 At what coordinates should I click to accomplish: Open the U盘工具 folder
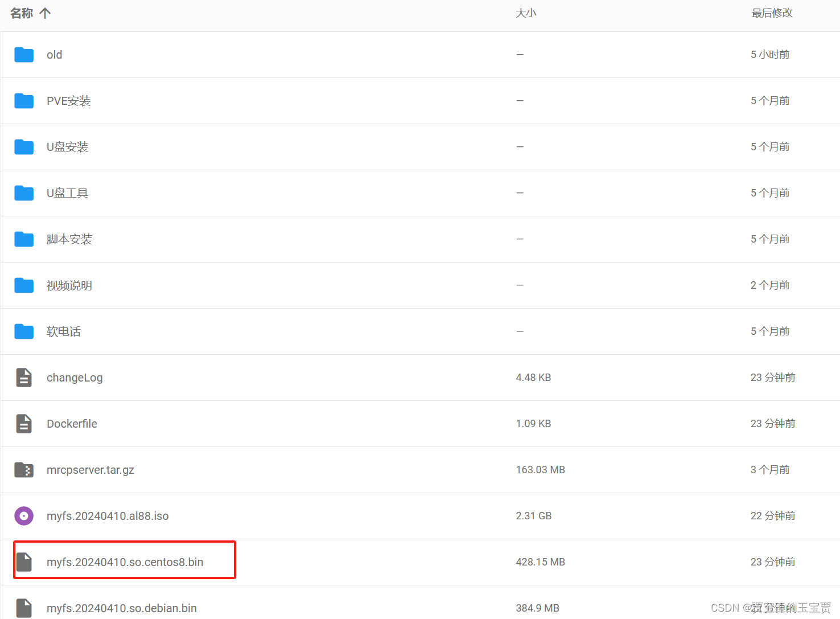[68, 193]
